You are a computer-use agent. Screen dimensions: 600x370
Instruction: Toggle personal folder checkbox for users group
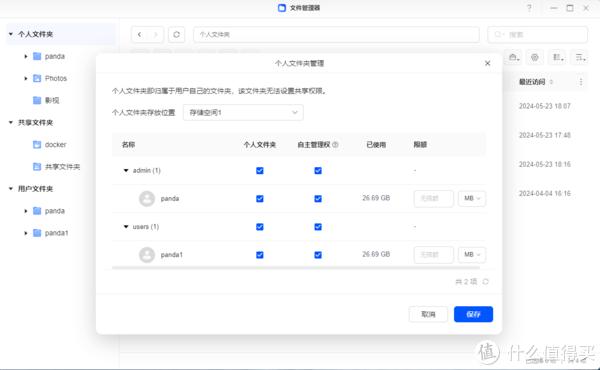click(x=260, y=227)
